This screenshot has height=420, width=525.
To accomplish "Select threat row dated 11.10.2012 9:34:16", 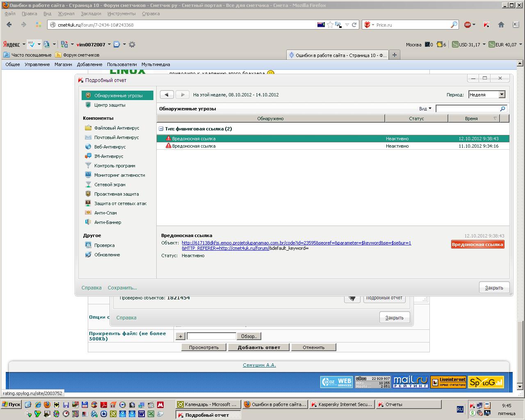I will 333,146.
